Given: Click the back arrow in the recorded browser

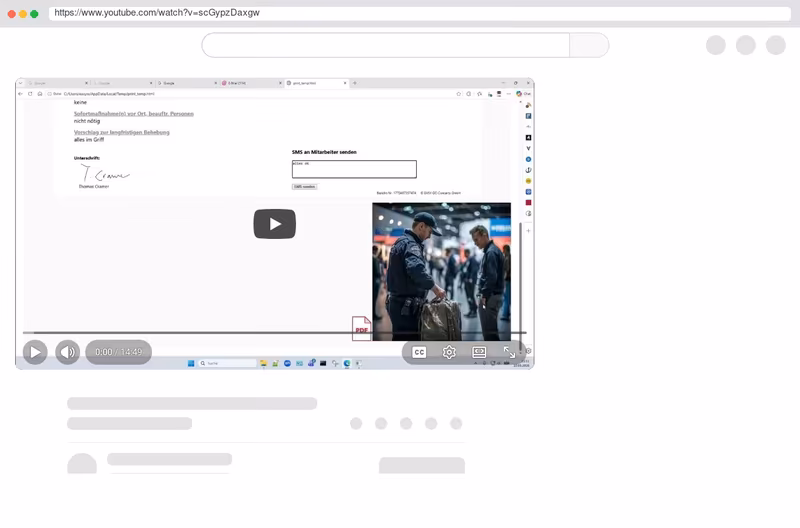Looking at the screenshot, I should point(20,94).
